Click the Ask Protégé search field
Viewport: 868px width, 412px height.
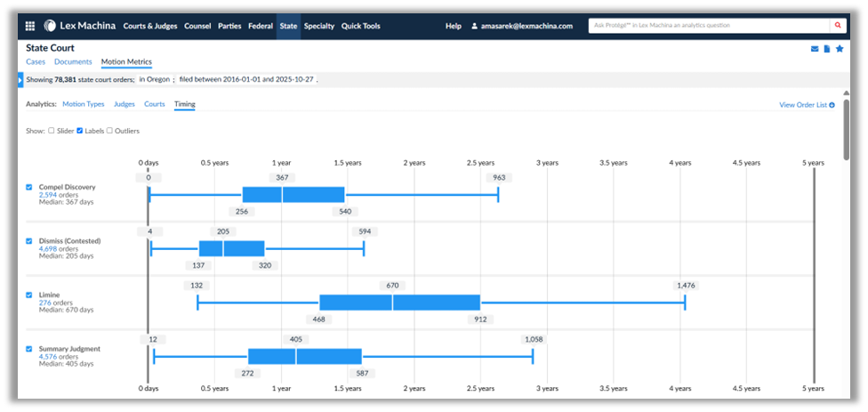708,26
